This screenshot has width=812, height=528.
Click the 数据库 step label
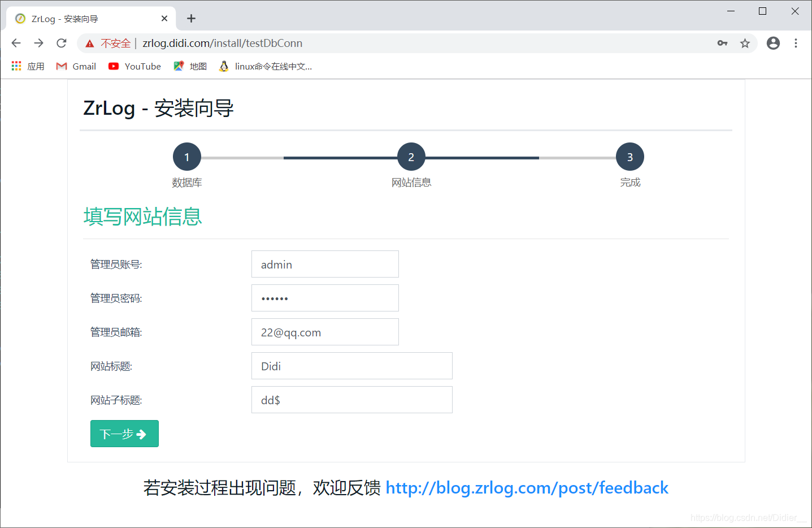[x=187, y=182]
